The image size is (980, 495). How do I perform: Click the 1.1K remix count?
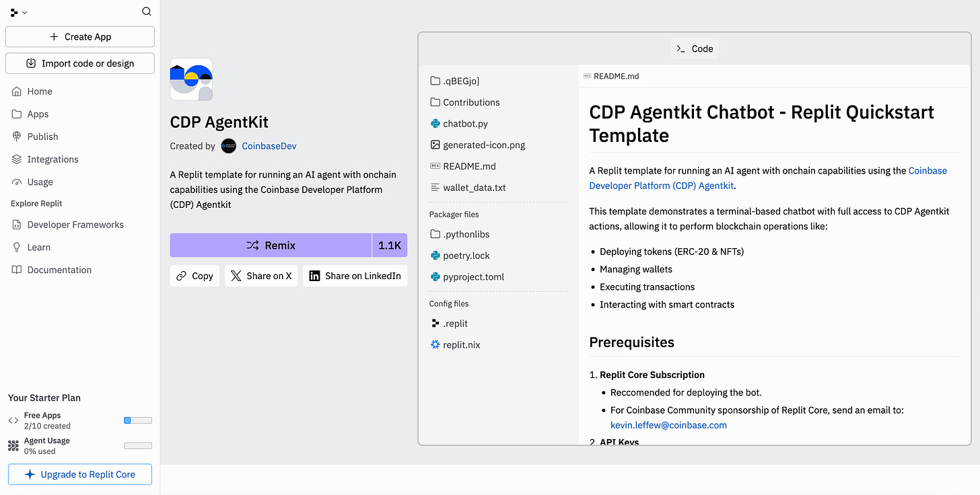390,245
